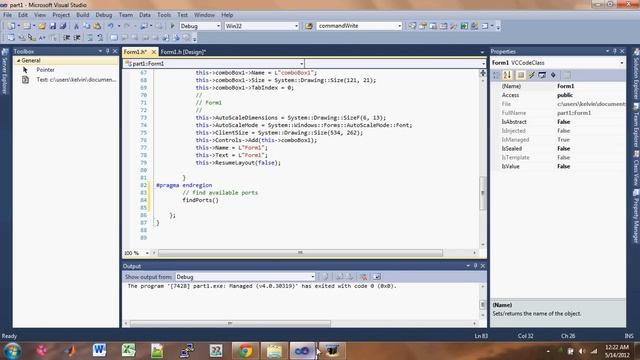Show Events lightning bolt icon in Properties

click(x=531, y=75)
